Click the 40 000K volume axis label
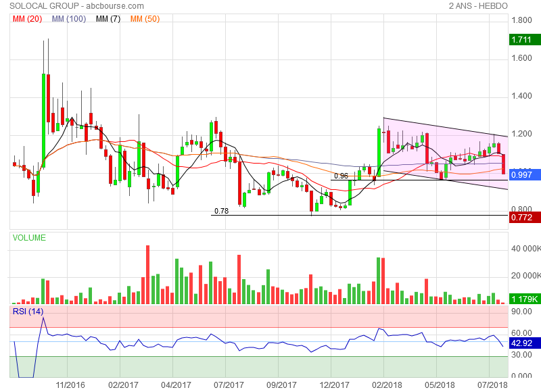 pyautogui.click(x=526, y=249)
